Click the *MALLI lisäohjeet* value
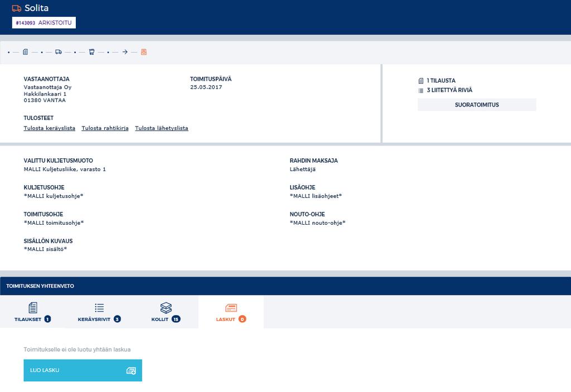 coord(316,196)
